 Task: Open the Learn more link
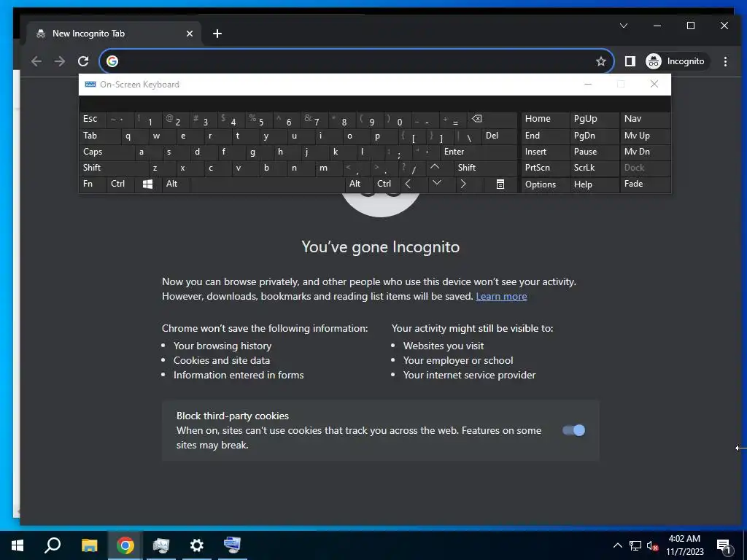(x=501, y=296)
